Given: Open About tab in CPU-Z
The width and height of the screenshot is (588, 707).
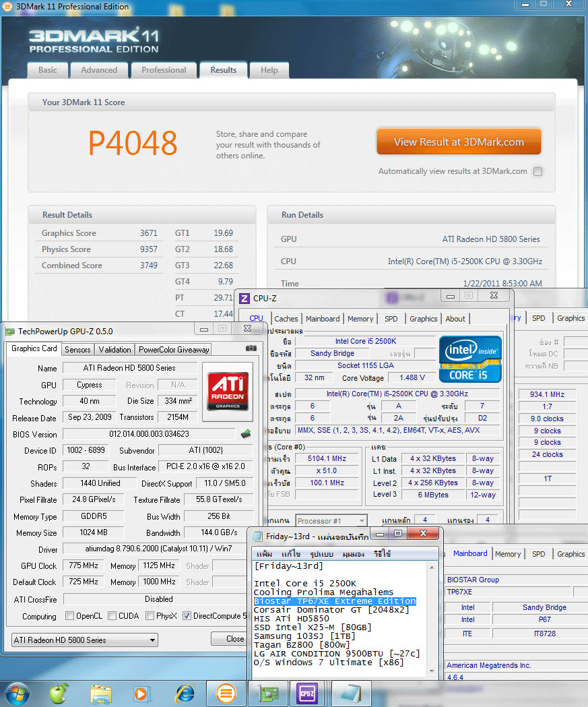Looking at the screenshot, I should click(x=455, y=318).
